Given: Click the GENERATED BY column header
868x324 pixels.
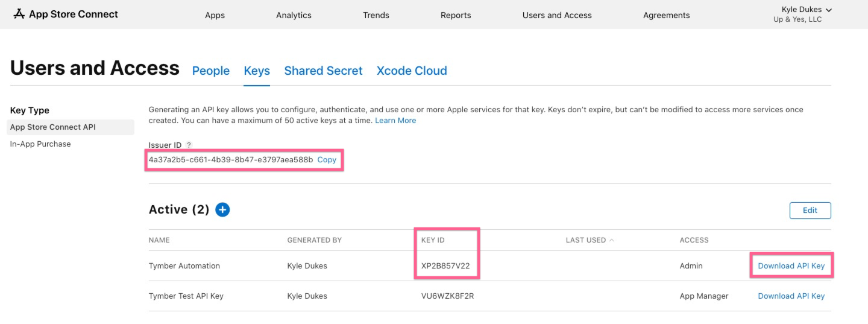Looking at the screenshot, I should coord(315,240).
